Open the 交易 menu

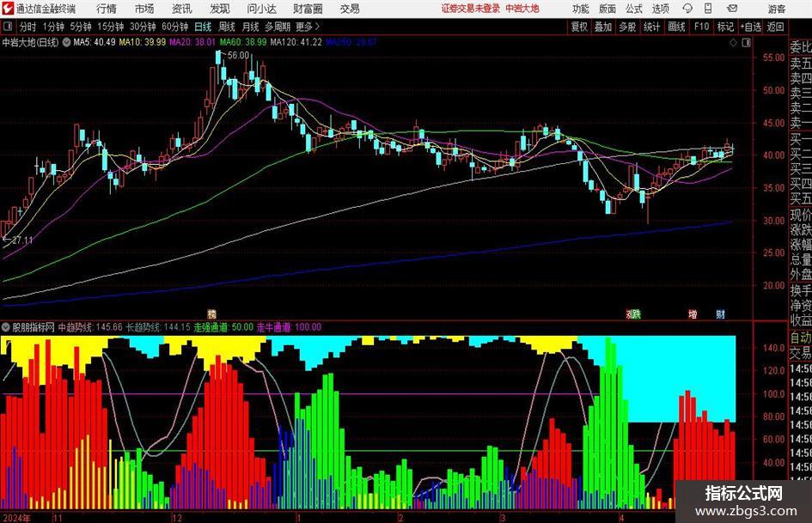[x=350, y=9]
